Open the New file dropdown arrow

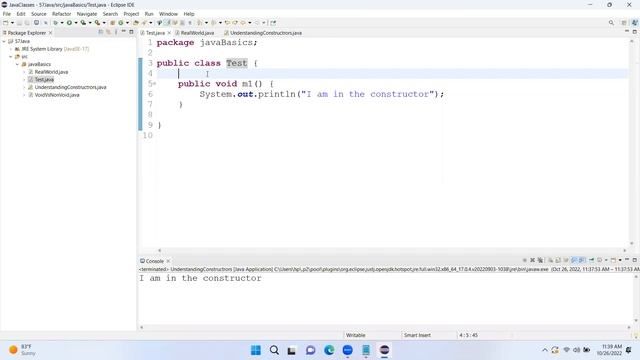click(x=12, y=23)
